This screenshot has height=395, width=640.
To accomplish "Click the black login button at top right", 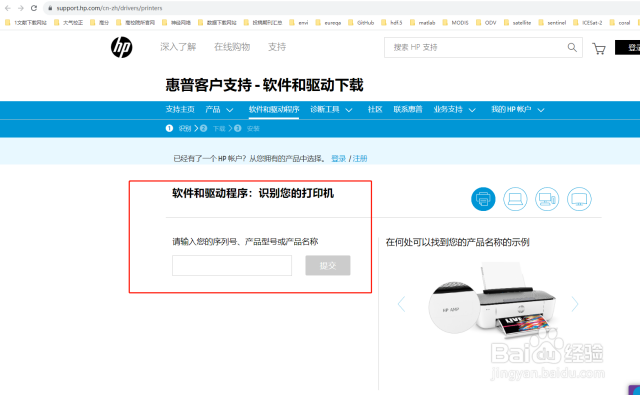I will click(627, 47).
